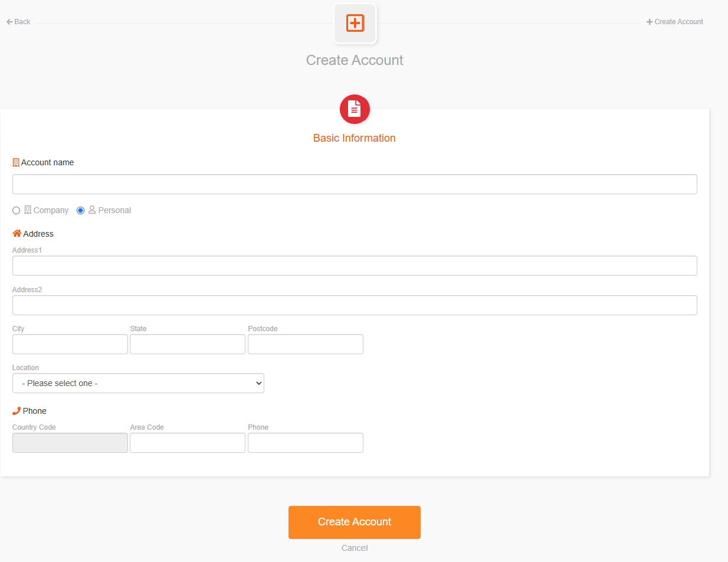The width and height of the screenshot is (728, 562).
Task: Select the Personal radio button
Action: (x=81, y=211)
